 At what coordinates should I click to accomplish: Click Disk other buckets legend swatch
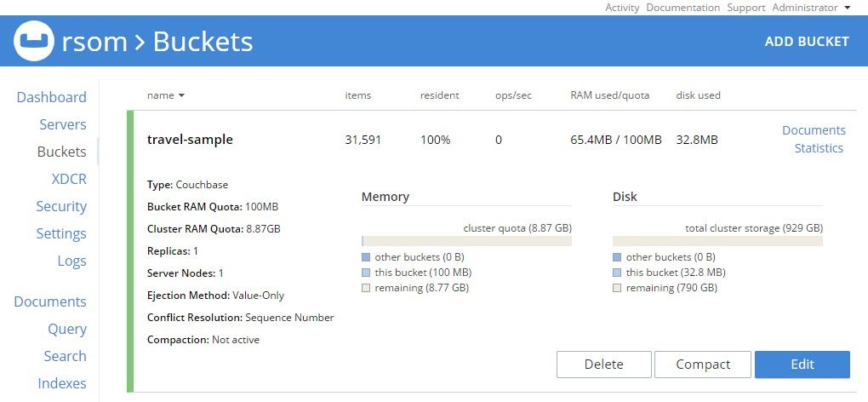(617, 257)
